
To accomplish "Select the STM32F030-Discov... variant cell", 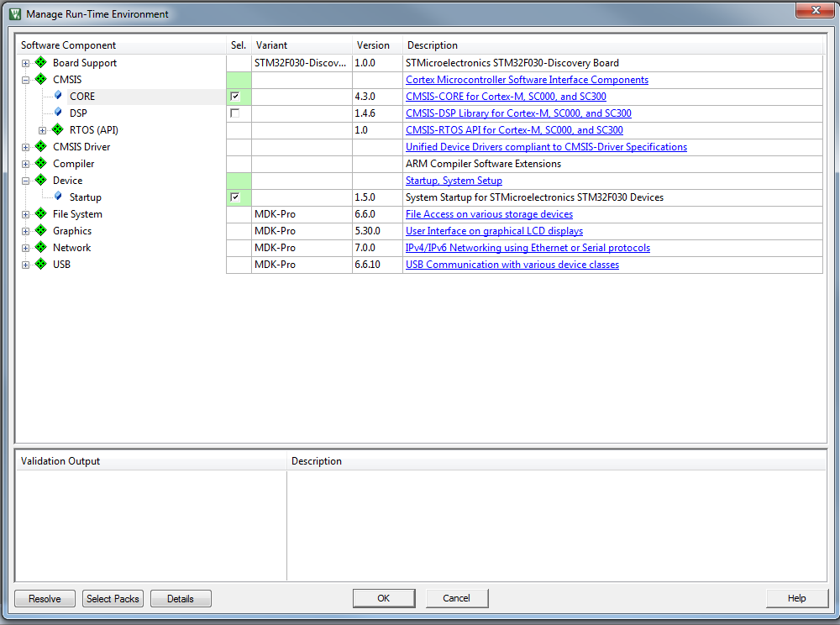I will (302, 63).
